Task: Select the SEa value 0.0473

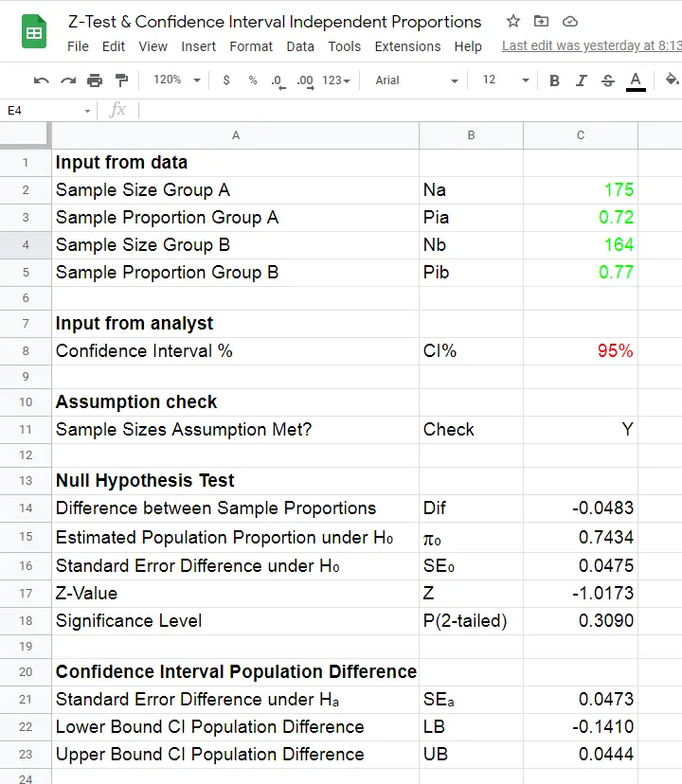Action: (x=581, y=700)
